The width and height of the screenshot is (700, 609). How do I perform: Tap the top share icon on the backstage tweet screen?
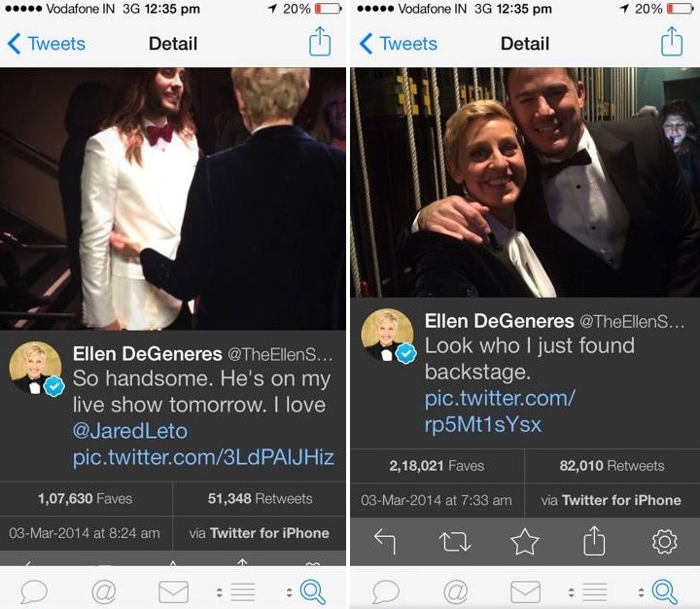click(x=671, y=43)
